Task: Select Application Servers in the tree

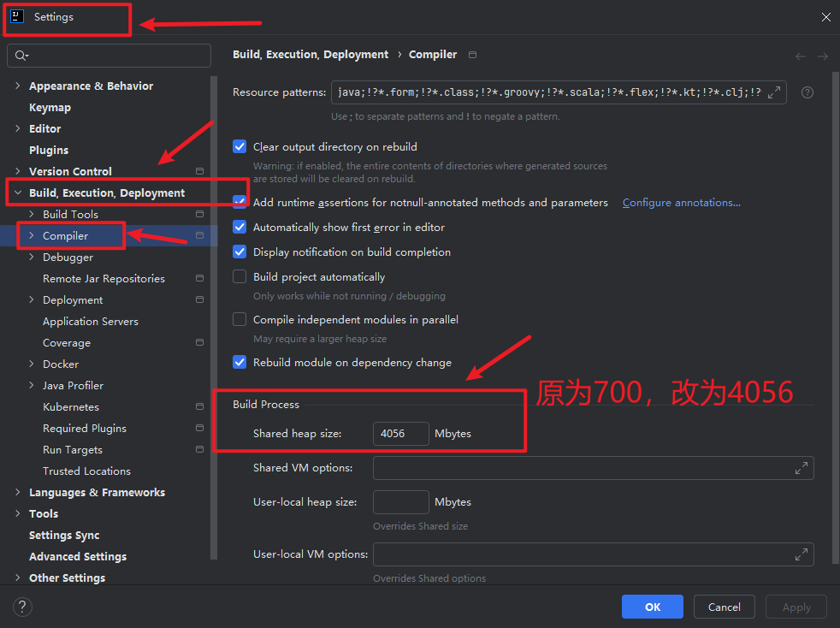Action: (x=91, y=321)
